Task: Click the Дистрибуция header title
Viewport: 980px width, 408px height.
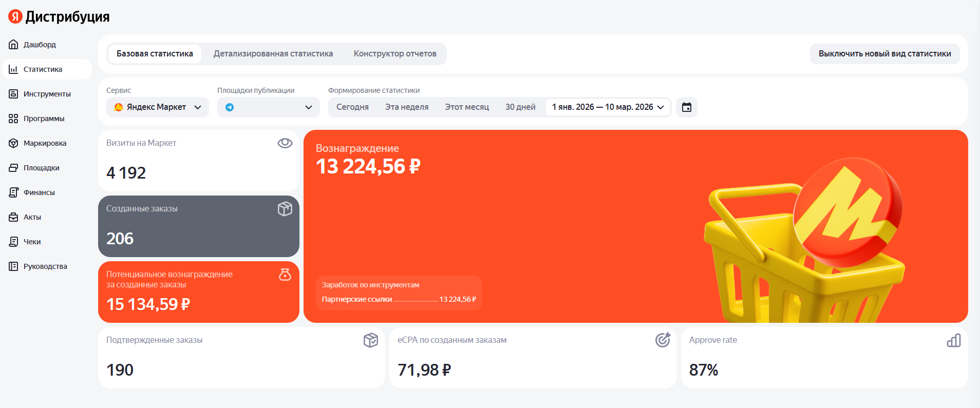Action: (x=67, y=17)
